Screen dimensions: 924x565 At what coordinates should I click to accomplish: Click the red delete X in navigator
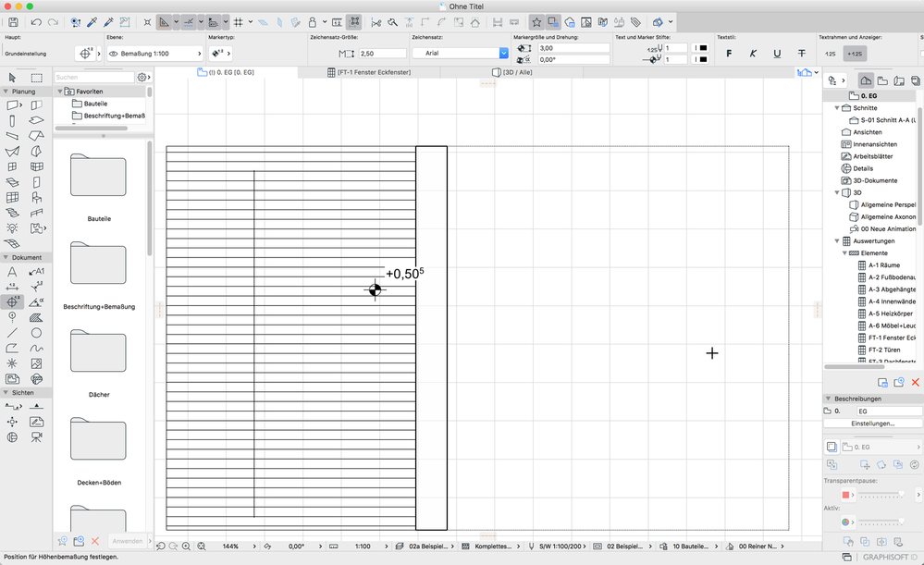click(915, 383)
